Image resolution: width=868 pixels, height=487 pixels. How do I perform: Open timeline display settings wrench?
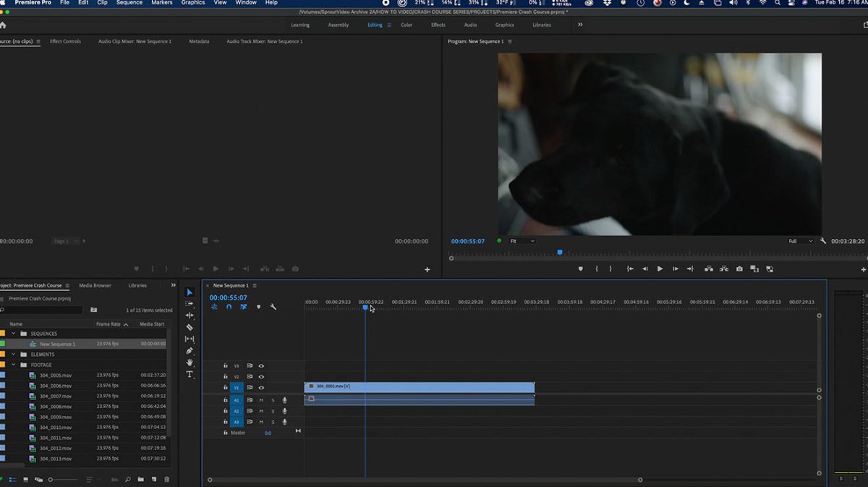[273, 307]
